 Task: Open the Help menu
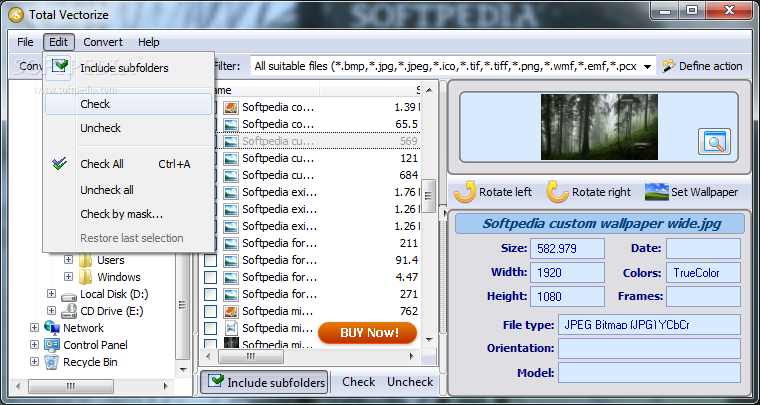[x=148, y=42]
